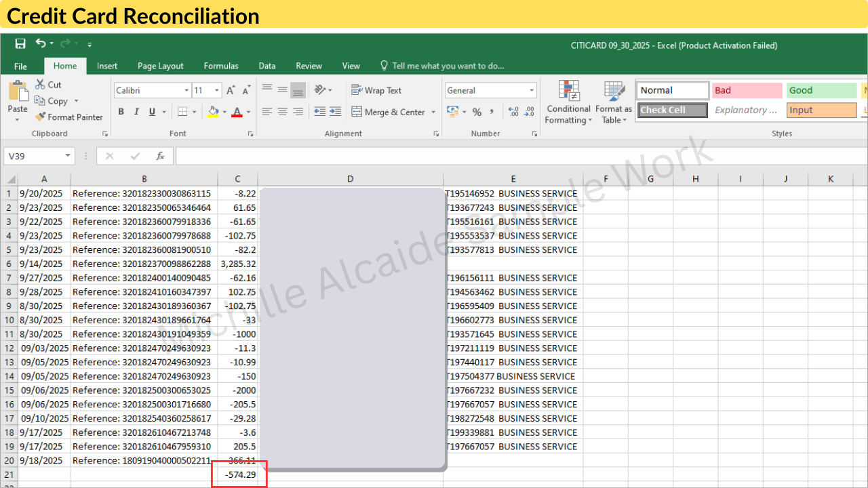Open the Review tab
Viewport: 868px width, 488px height.
[x=309, y=66]
